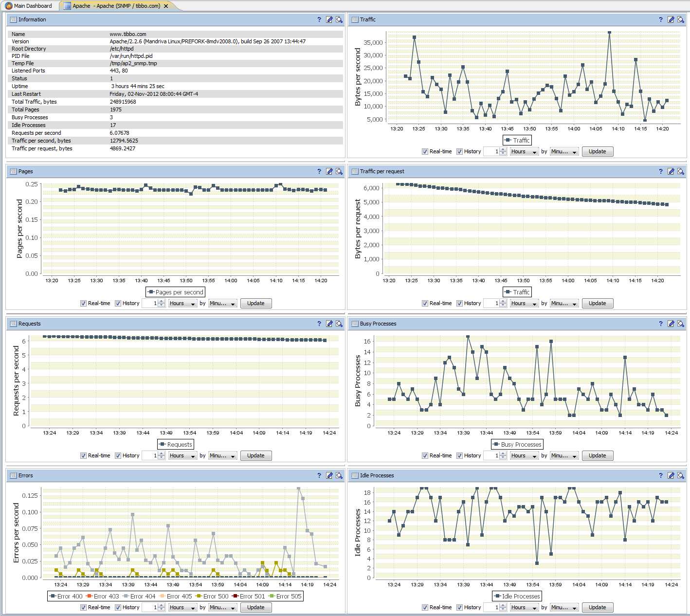This screenshot has width=690, height=616.
Task: Click Update button under Busy Processes chart
Action: pos(598,455)
